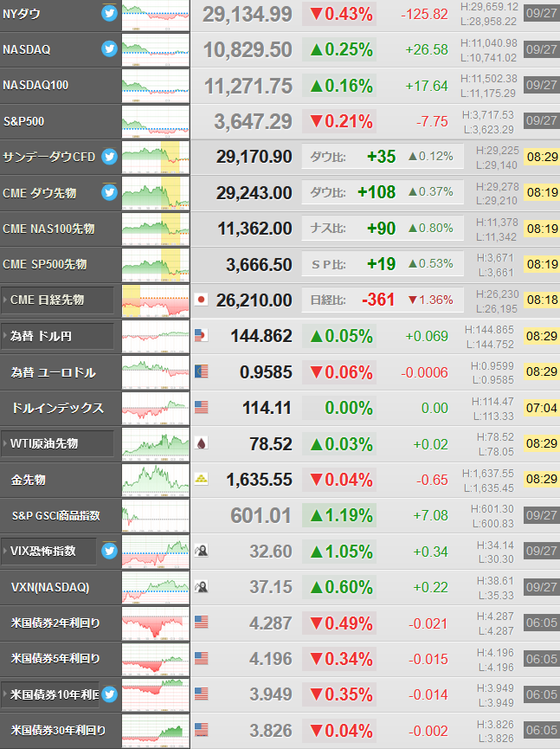
Task: Click the flag icon in 為替 ドル円 row
Action: (x=201, y=336)
